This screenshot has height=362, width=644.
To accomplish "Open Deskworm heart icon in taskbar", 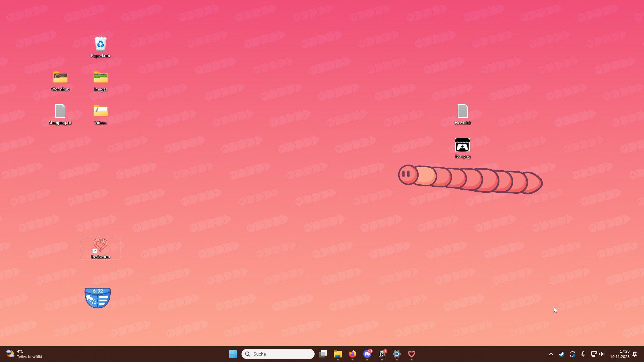I will 412,354.
